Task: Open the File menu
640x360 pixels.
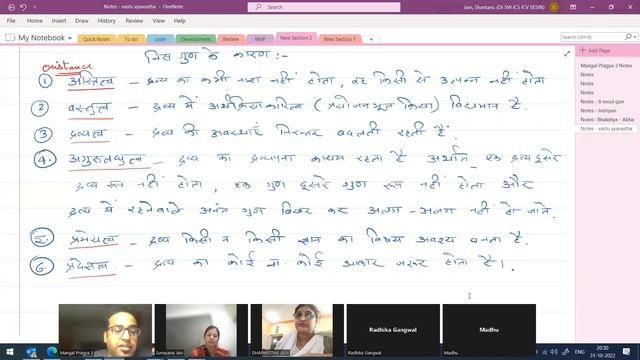Action: [11, 20]
